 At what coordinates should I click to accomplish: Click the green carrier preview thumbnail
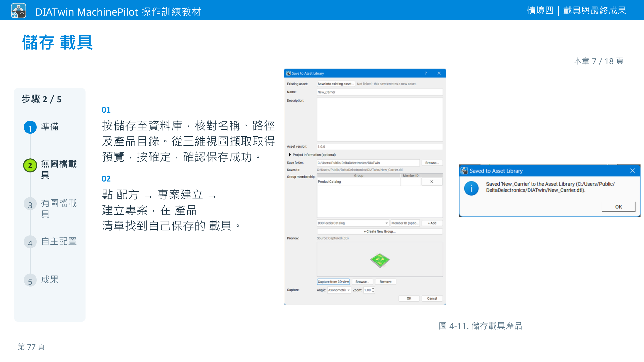380,260
